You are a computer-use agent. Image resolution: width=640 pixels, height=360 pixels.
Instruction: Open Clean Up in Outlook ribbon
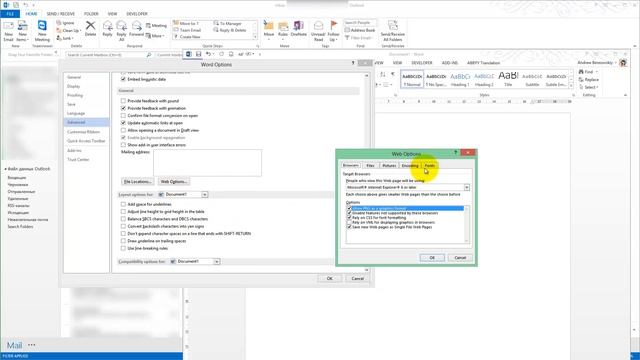(x=69, y=31)
